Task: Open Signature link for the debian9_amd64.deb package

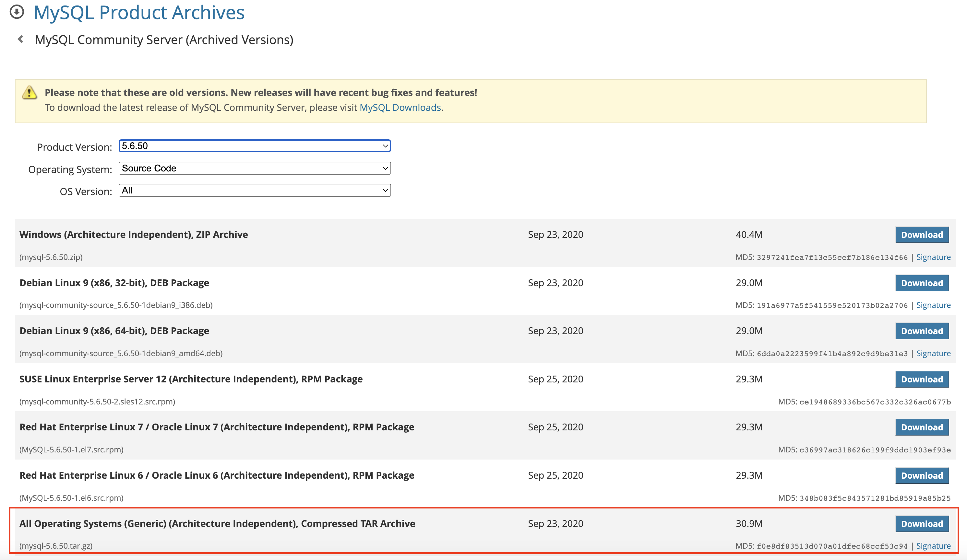Action: (933, 353)
